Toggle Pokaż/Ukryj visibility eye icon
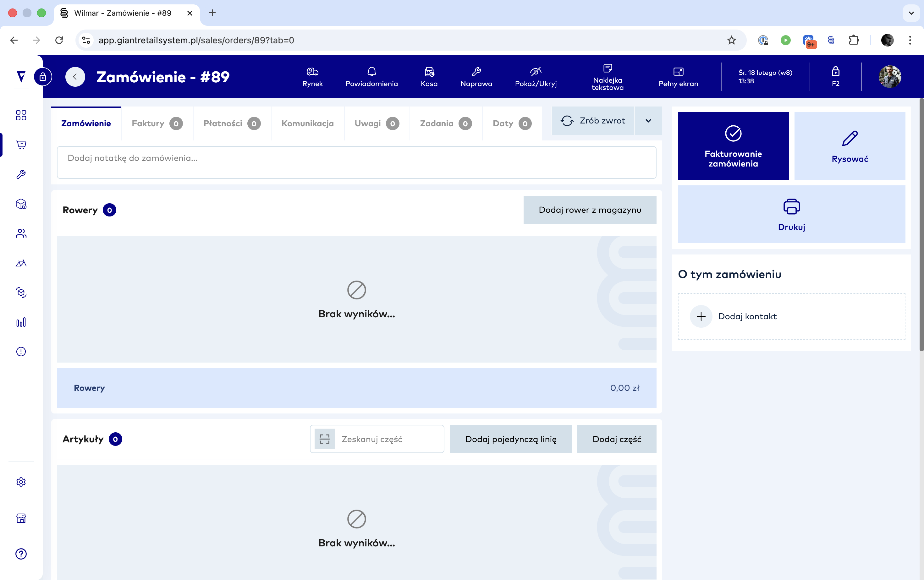The height and width of the screenshot is (580, 924). (x=536, y=77)
